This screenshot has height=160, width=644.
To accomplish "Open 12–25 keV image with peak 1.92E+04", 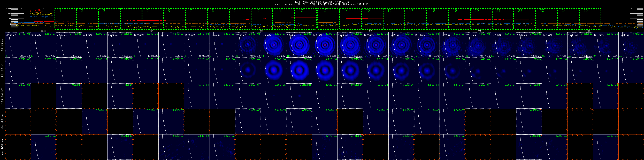I will click(x=605, y=96).
